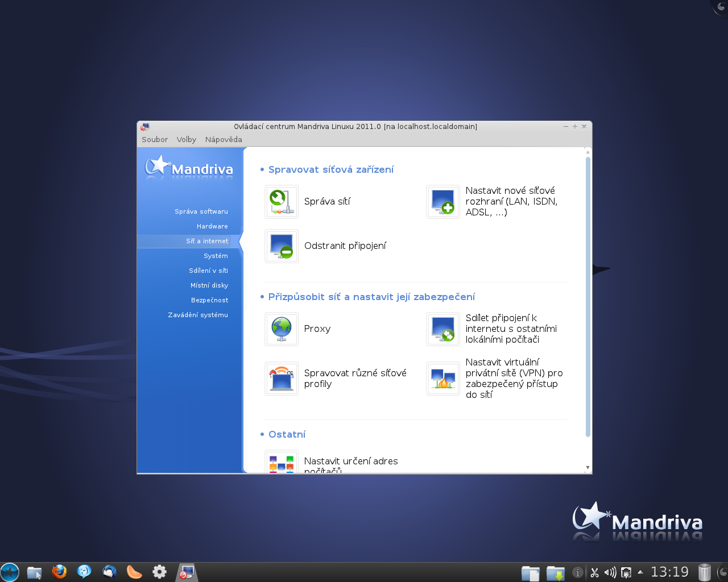
Task: Select the Zavádění systému category
Action: [198, 315]
